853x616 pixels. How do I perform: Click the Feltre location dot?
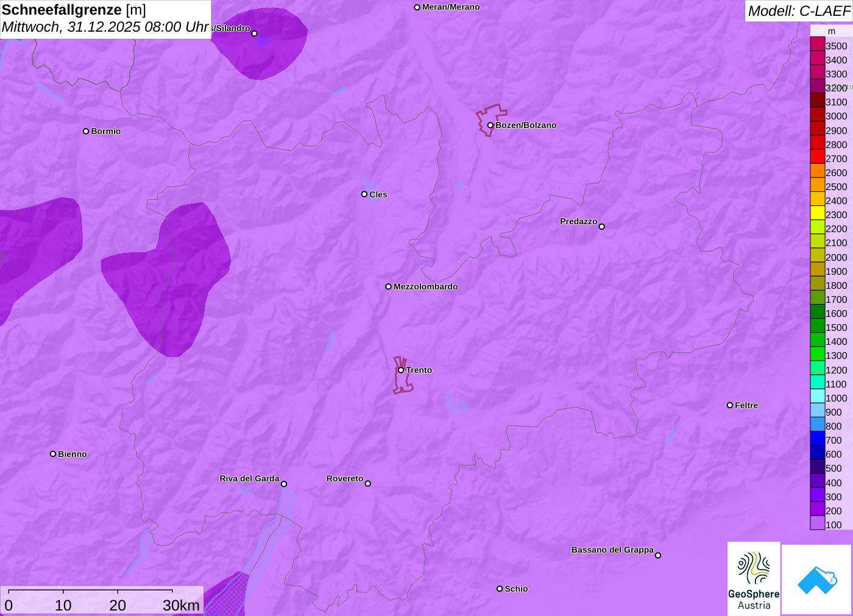click(730, 405)
